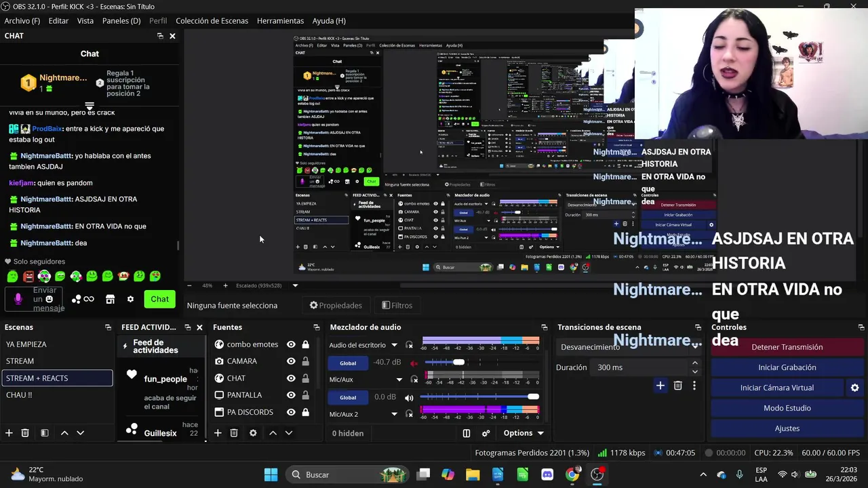Pop out the Feed Actividades dock
The image size is (868, 488).
(188, 327)
